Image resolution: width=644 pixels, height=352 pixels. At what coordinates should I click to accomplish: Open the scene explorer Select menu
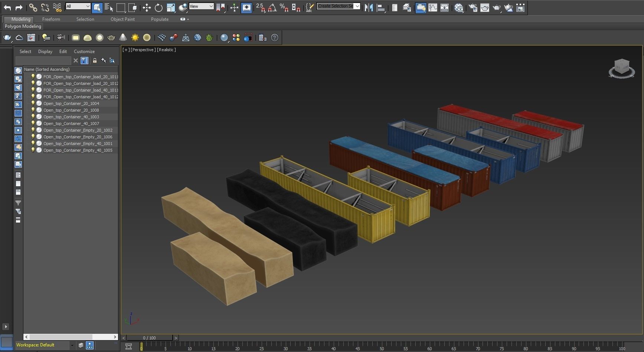point(25,52)
